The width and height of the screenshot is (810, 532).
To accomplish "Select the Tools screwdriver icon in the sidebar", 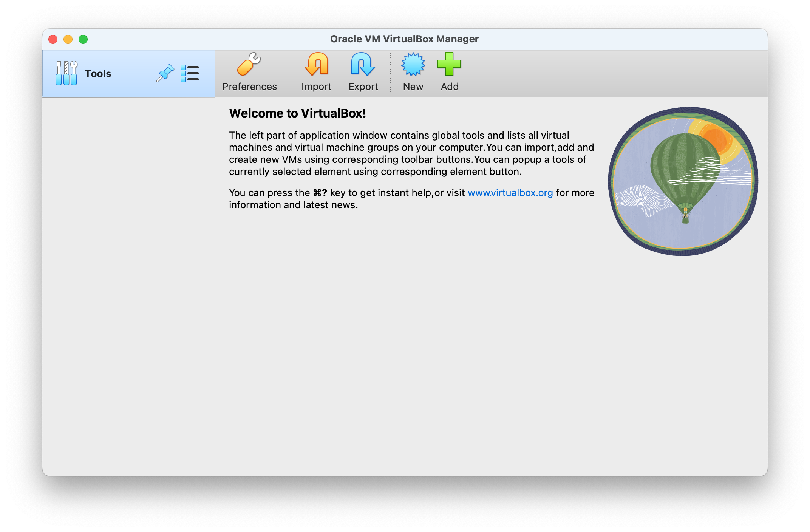I will coord(66,73).
